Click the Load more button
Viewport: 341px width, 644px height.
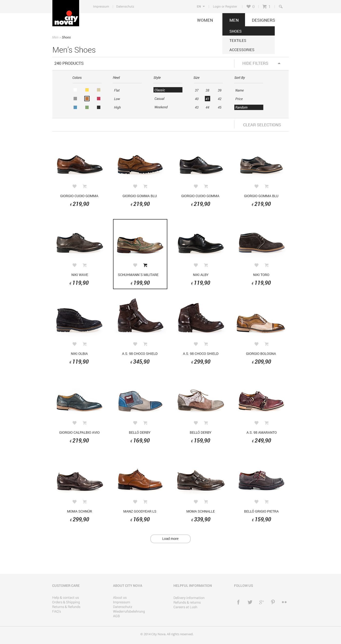tap(170, 539)
